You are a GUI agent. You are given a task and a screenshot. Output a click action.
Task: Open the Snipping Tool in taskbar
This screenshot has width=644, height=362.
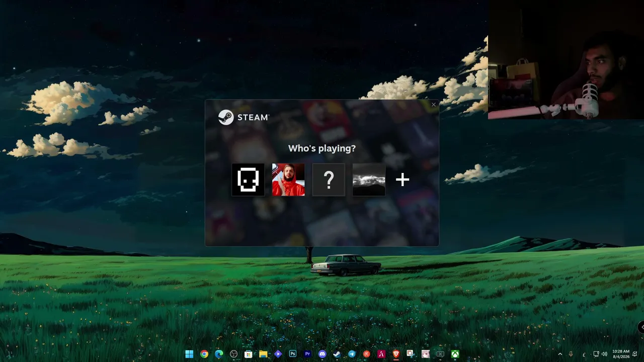pos(411,354)
